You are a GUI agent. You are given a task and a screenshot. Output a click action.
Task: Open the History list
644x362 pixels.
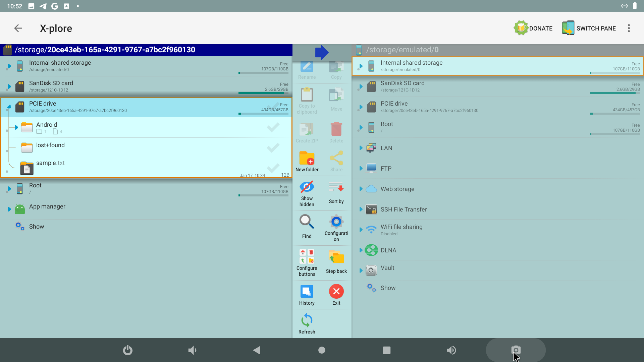pos(307,295)
